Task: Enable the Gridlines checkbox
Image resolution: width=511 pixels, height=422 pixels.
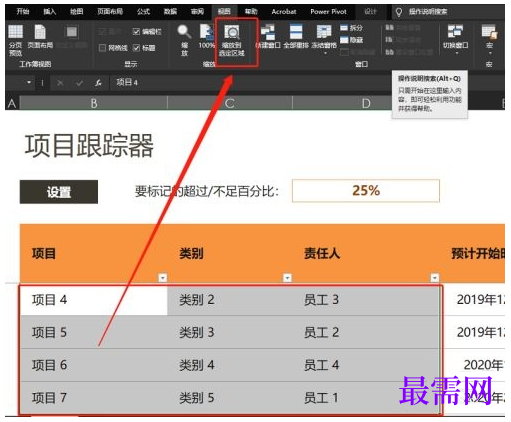Action: pos(103,48)
